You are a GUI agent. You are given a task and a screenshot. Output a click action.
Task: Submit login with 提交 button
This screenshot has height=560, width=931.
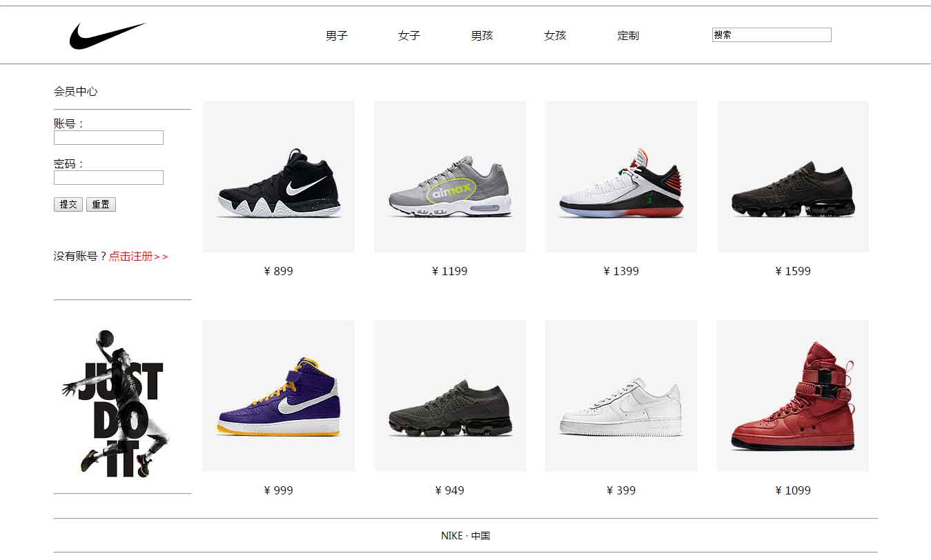click(68, 205)
